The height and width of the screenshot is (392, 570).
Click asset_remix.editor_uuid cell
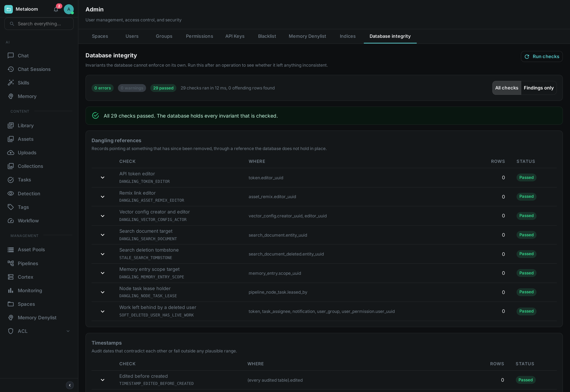(x=272, y=197)
